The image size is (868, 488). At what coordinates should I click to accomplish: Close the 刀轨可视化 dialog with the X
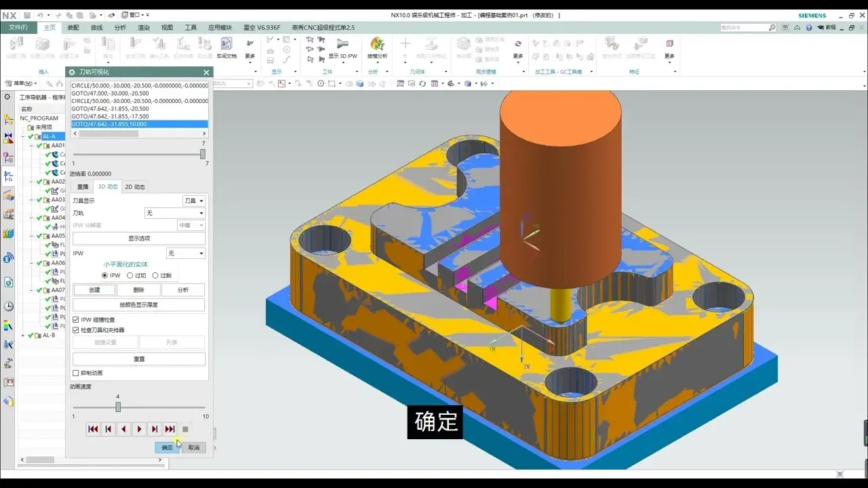[206, 72]
